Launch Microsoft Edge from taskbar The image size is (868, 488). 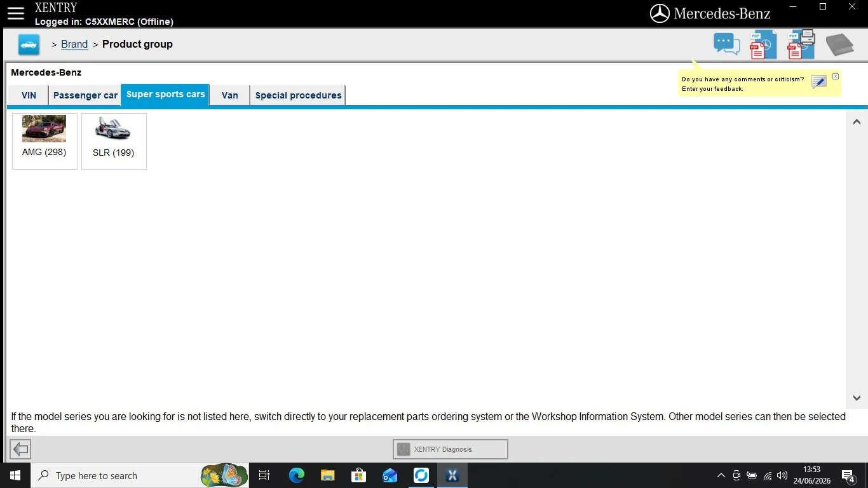click(x=296, y=475)
